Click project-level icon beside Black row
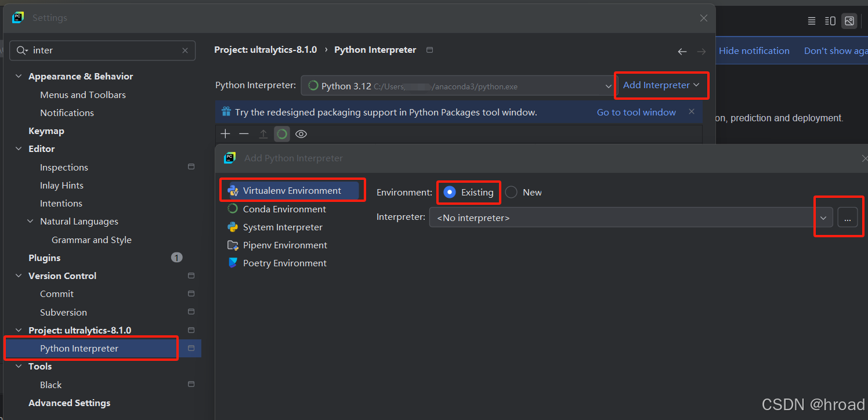 pos(191,385)
